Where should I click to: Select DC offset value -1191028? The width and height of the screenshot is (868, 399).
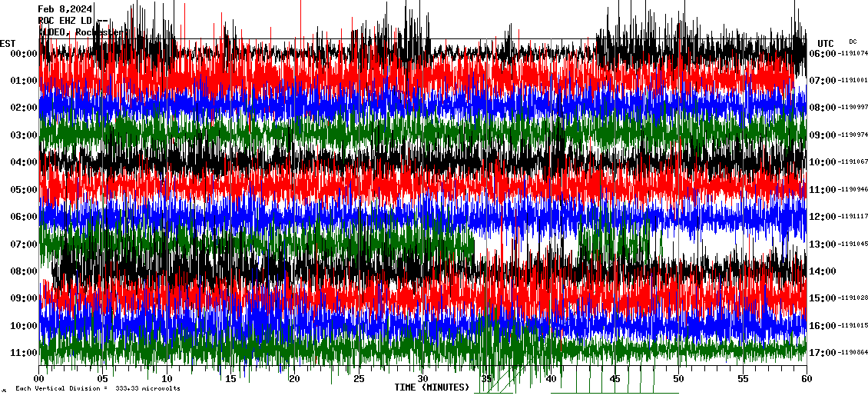point(853,298)
